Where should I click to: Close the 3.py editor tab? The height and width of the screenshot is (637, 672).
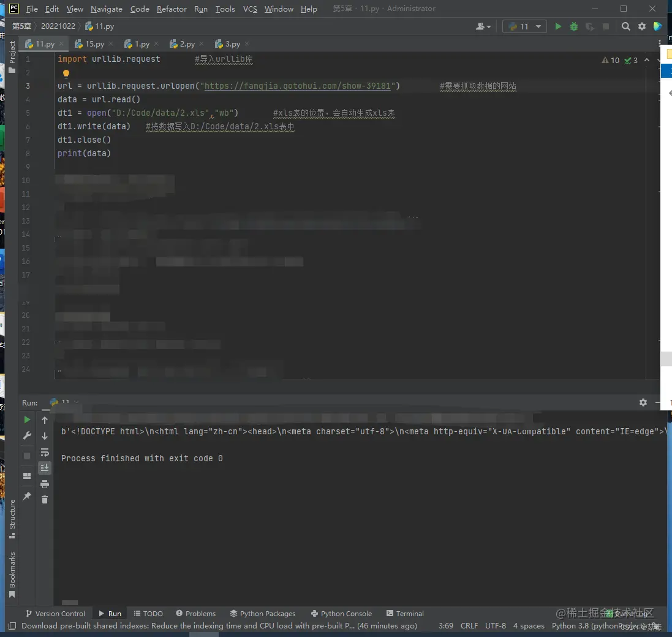click(x=247, y=43)
